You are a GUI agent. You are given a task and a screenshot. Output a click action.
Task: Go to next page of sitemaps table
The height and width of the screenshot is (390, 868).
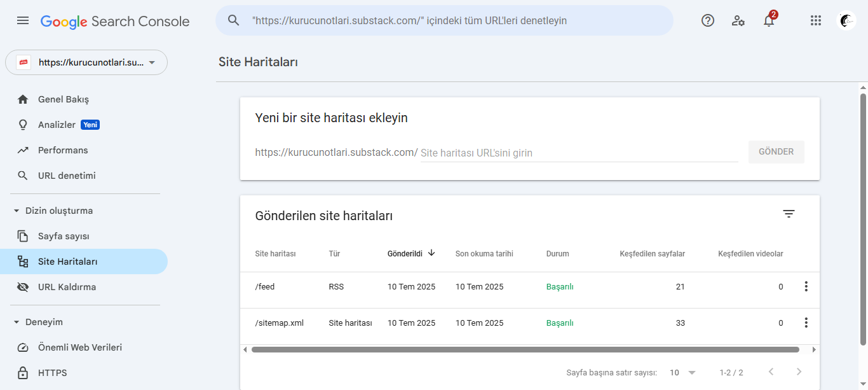click(x=799, y=372)
